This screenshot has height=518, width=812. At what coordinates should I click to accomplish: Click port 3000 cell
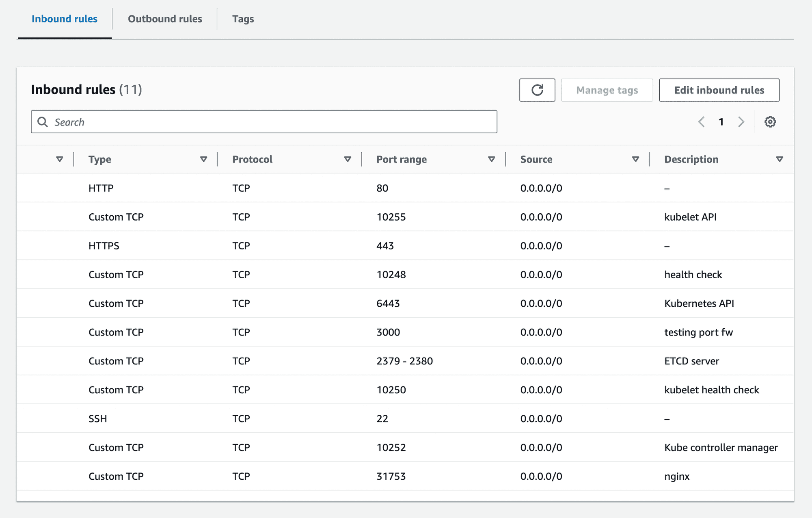pyautogui.click(x=388, y=332)
